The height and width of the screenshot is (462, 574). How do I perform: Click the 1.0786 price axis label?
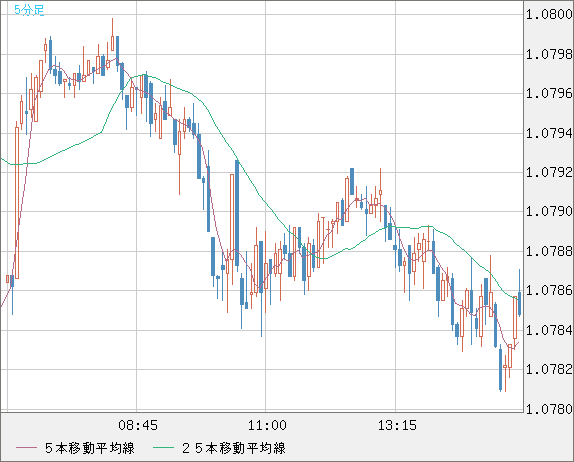coord(549,291)
